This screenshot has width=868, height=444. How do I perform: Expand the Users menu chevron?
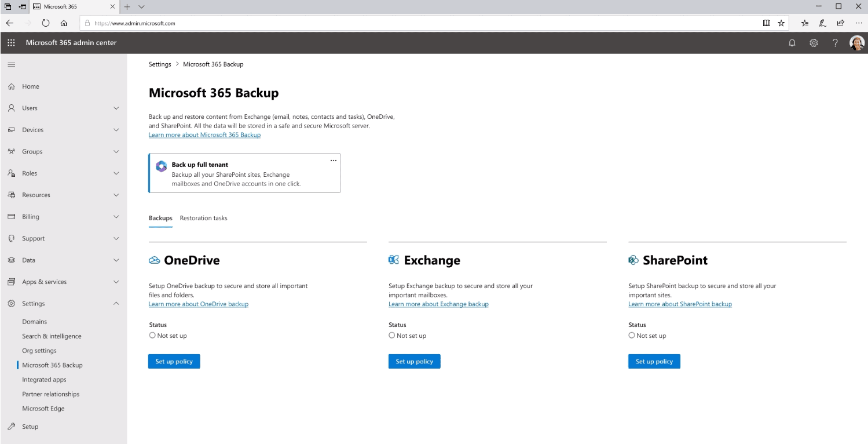[x=116, y=108]
